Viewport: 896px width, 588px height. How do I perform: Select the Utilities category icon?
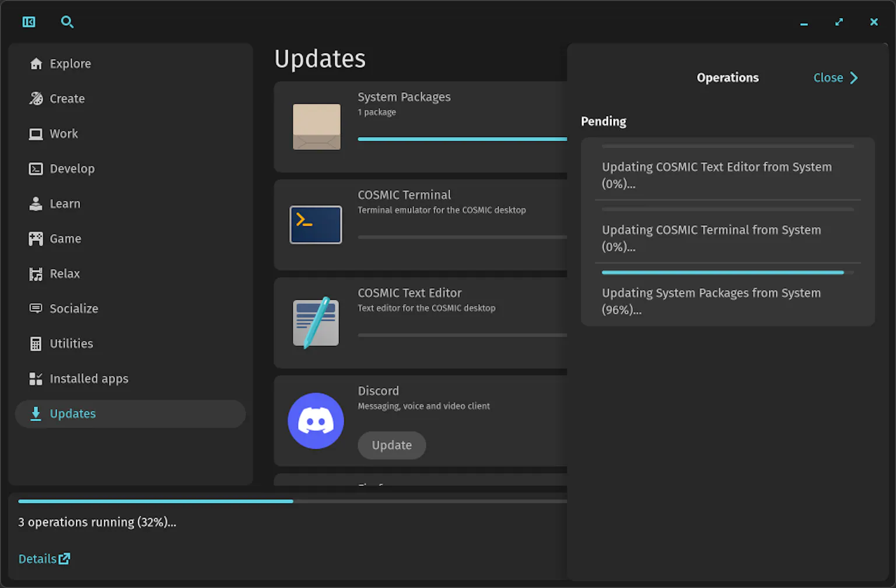pyautogui.click(x=36, y=344)
